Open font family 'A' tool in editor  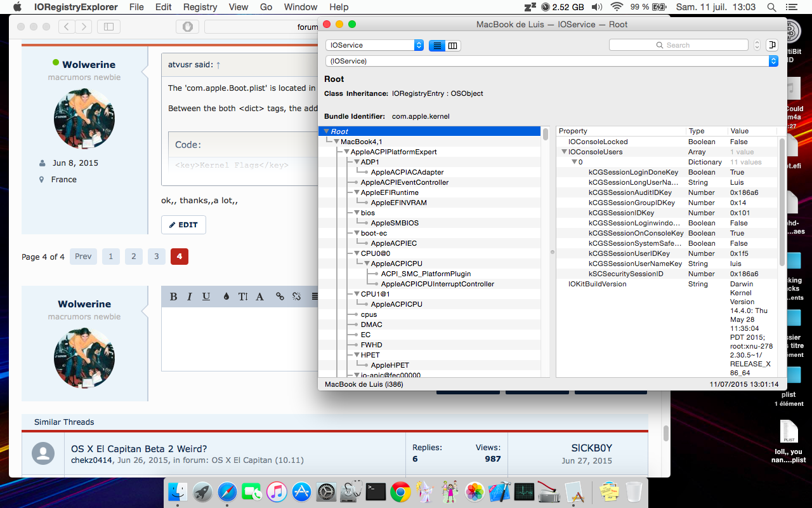tap(259, 297)
